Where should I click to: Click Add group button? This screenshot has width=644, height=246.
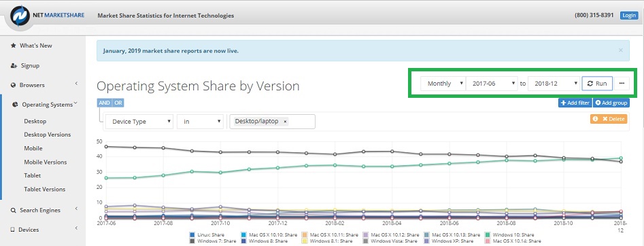(611, 103)
